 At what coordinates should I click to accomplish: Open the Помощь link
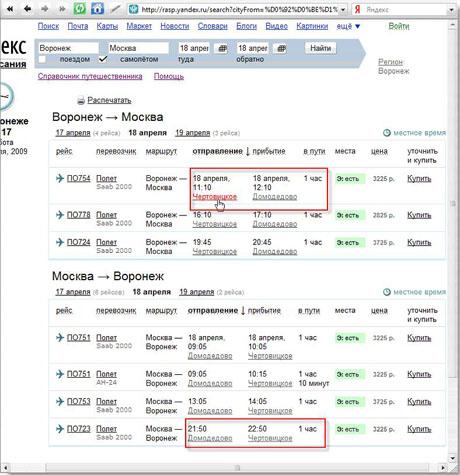click(x=169, y=76)
